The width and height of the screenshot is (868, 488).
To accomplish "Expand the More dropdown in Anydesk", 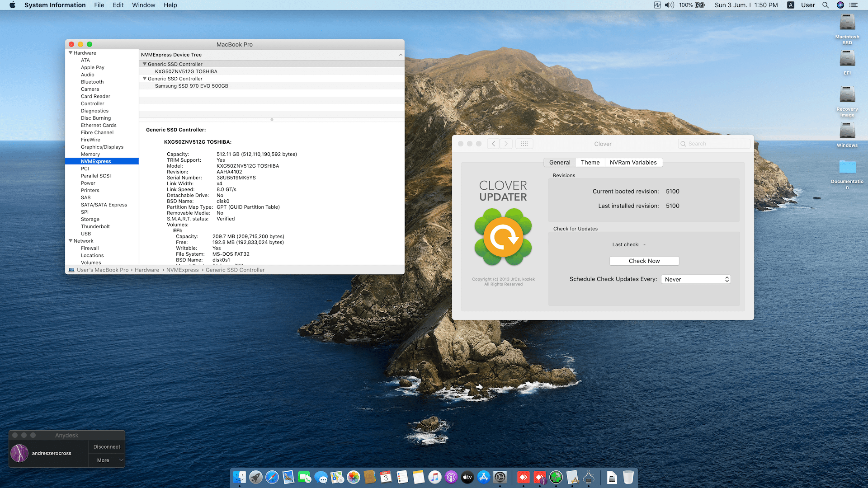I will tap(107, 460).
